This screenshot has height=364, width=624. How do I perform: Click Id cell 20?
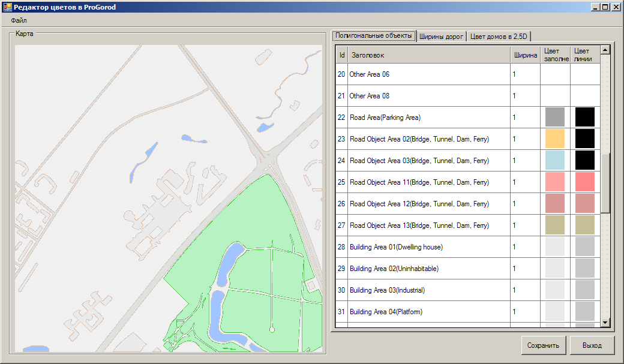[342, 74]
